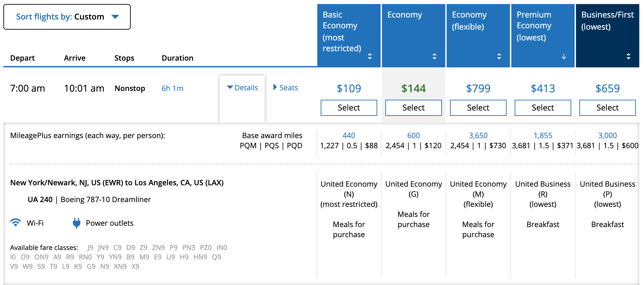Sort by Economy (flexible) column arrows
The height and width of the screenshot is (285, 644).
click(x=499, y=56)
